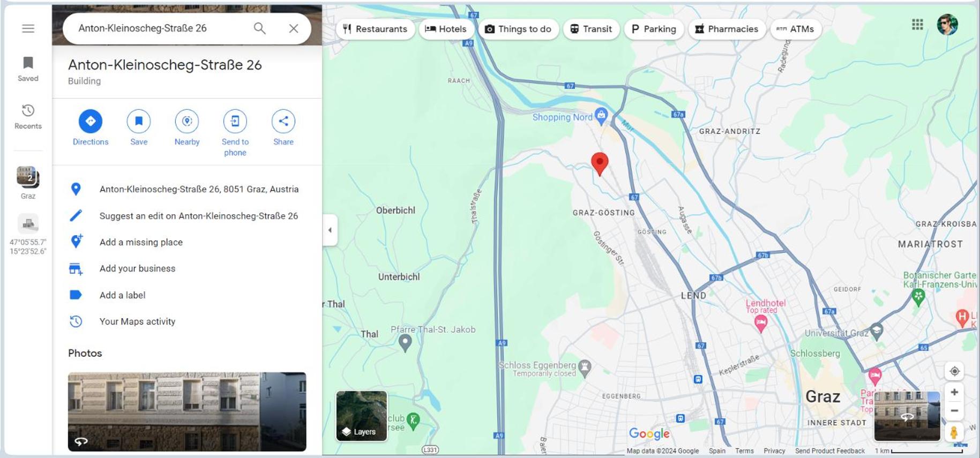Toggle the 1 km map scale
Image resolution: width=980 pixels, height=458 pixels.
point(918,451)
